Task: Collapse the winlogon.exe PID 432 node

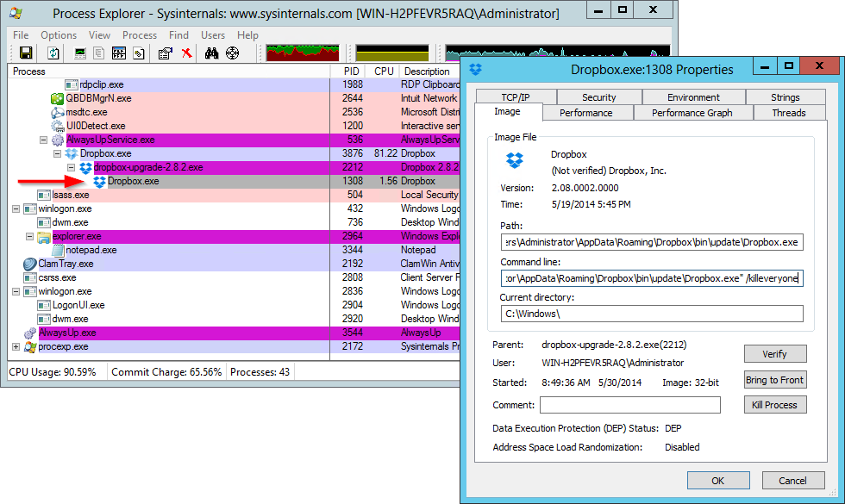Action: [16, 208]
